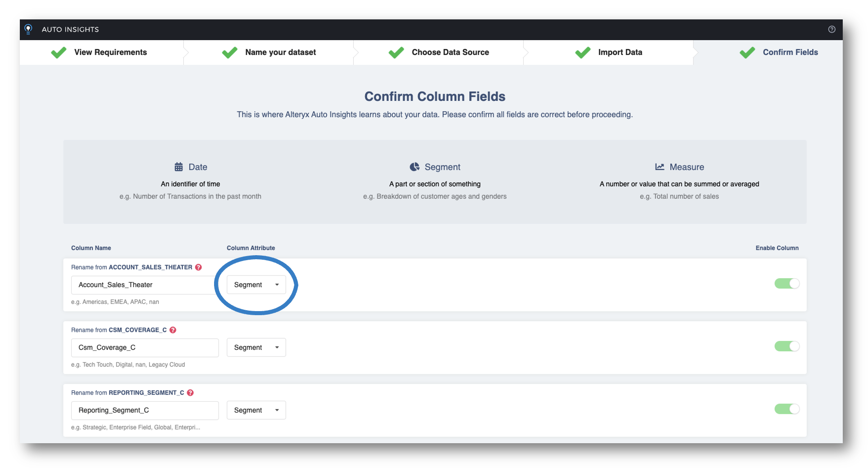The width and height of the screenshot is (868, 468).
Task: Open the circled Segment attribute dropdown
Action: pyautogui.click(x=256, y=284)
